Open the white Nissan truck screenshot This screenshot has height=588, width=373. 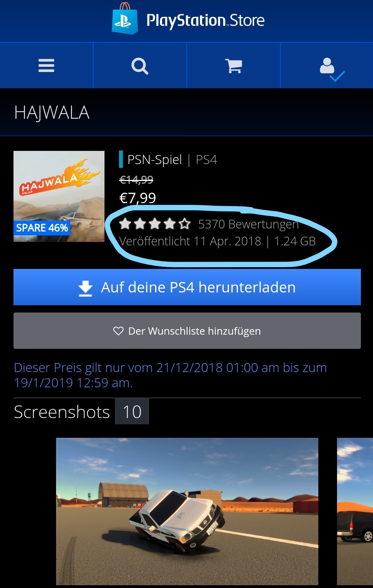click(187, 512)
